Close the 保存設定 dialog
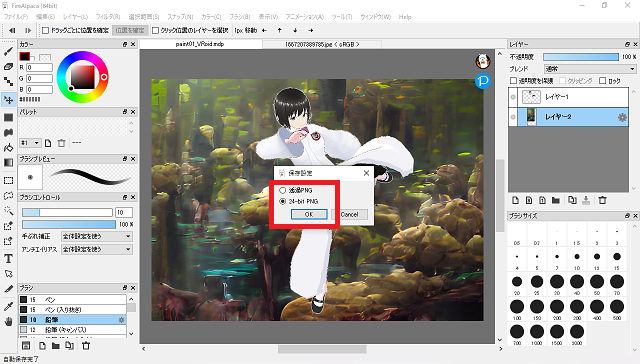The height and width of the screenshot is (364, 640). (x=366, y=173)
